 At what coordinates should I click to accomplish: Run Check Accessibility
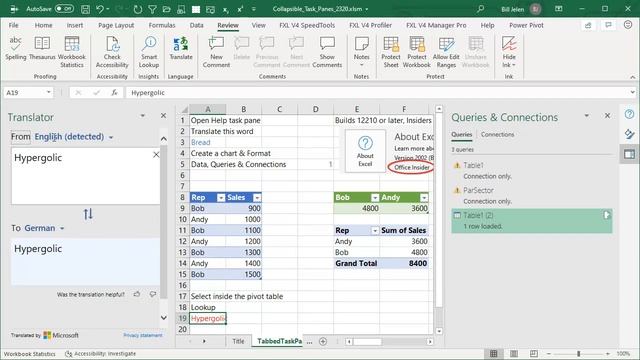tap(112, 52)
